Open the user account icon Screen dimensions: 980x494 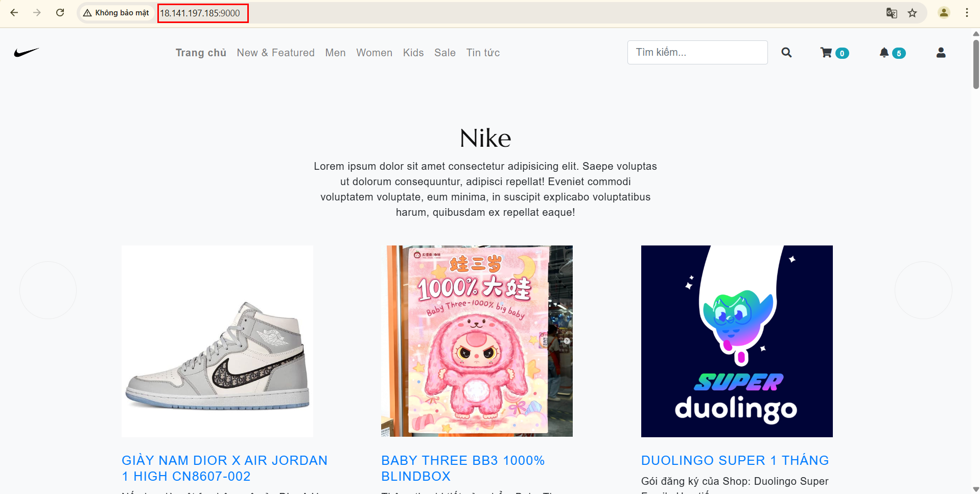(x=941, y=53)
